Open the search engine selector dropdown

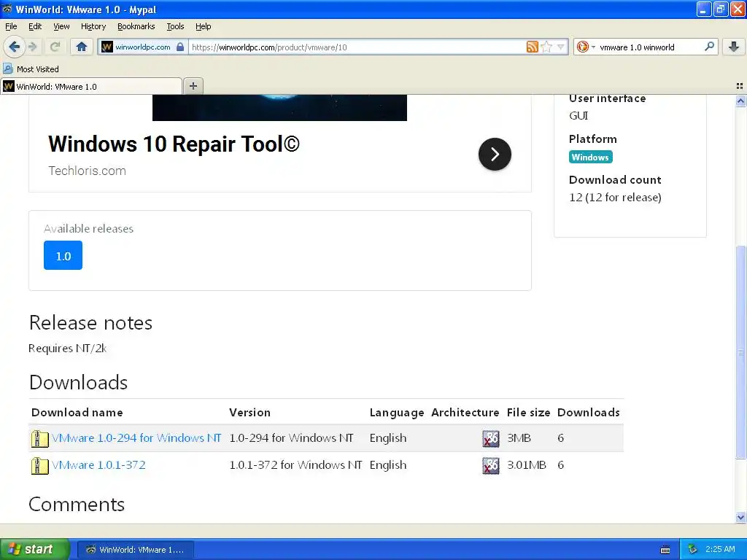click(x=586, y=47)
